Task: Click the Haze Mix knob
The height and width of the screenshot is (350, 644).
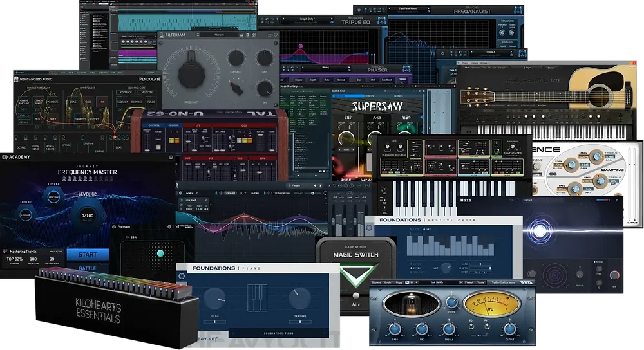Action: pos(614,275)
